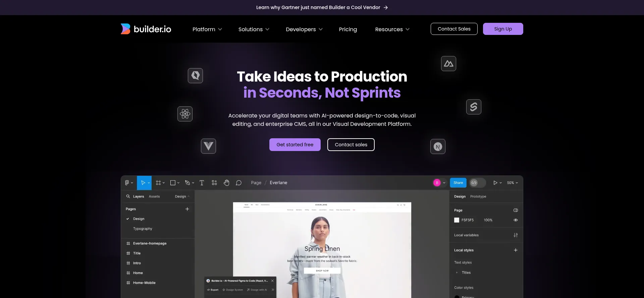This screenshot has width=644, height=298.
Task: Click the React framework icon
Action: 185,114
